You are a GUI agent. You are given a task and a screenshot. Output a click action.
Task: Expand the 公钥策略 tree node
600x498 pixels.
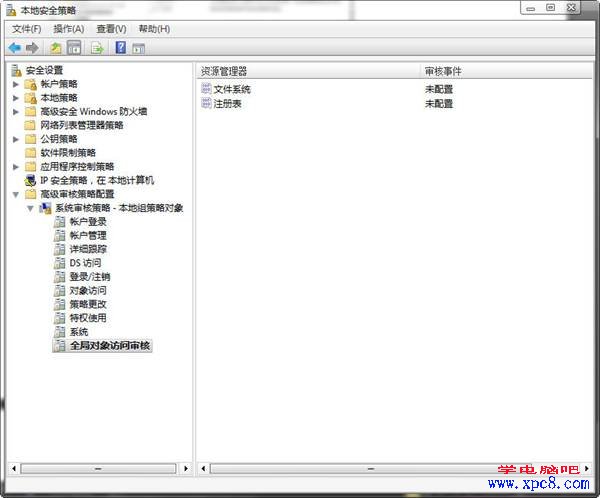pos(16,139)
